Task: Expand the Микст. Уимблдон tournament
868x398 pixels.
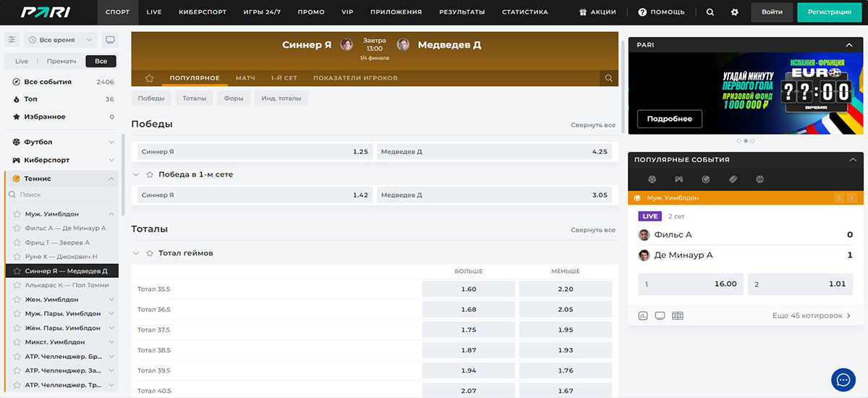Action: point(111,342)
